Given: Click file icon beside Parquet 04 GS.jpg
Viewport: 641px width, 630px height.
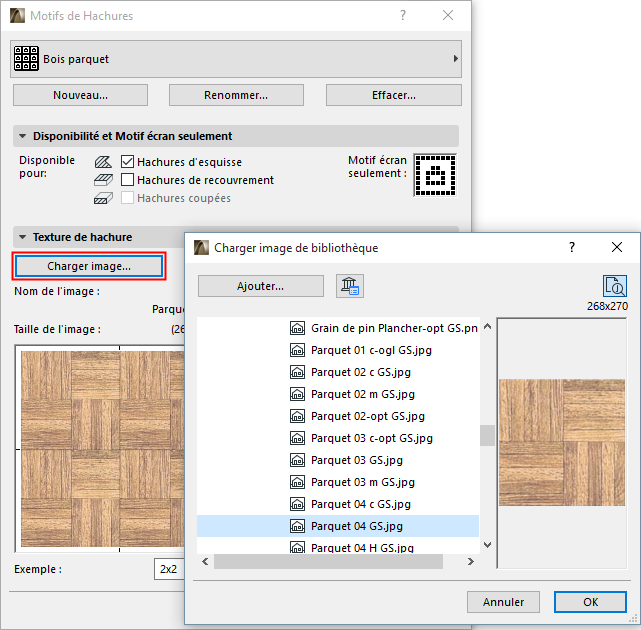Looking at the screenshot, I should [x=297, y=526].
